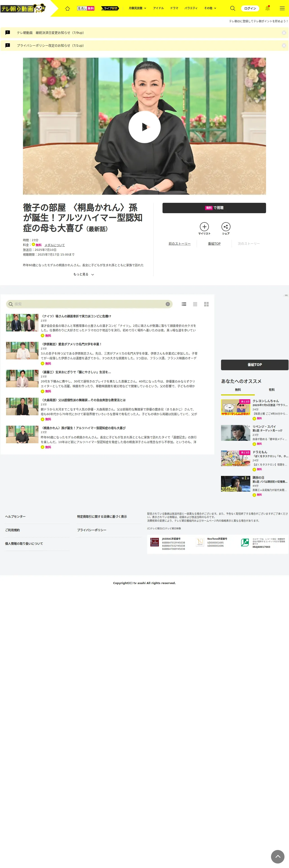Open 〈大森南朋〉父は超個性派の舞踏家 title

tap(83, 400)
